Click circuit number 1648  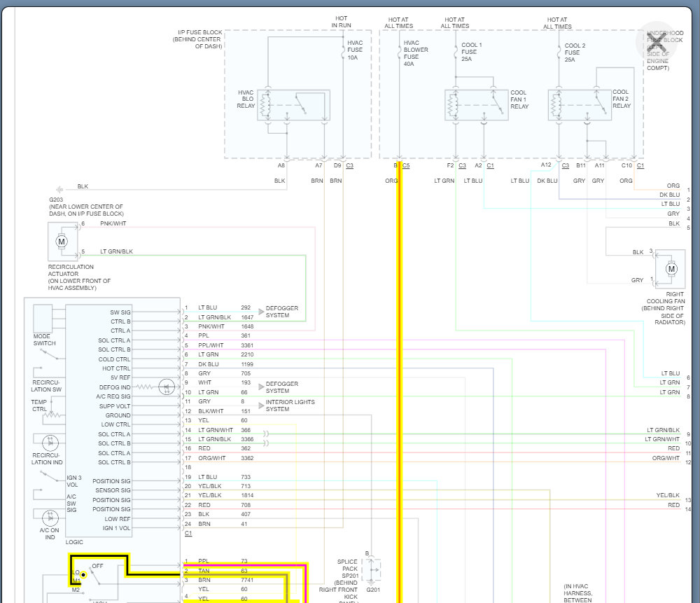point(247,327)
